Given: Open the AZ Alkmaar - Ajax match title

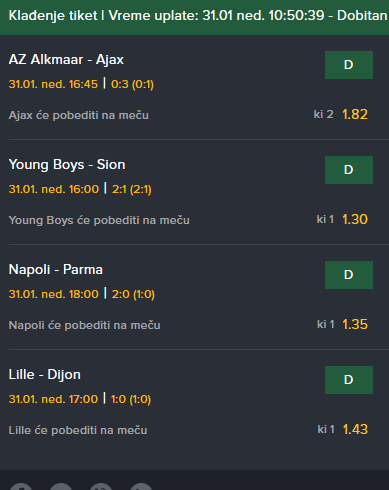Looking at the screenshot, I should [x=66, y=60].
